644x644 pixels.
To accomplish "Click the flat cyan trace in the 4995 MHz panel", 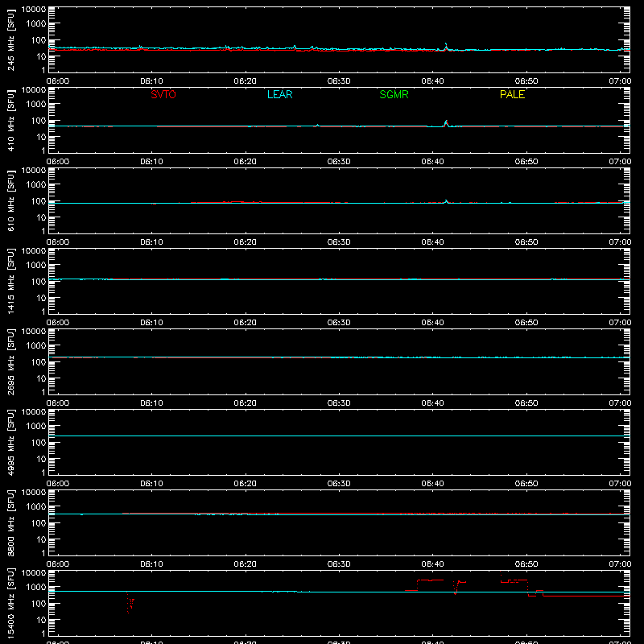I will coord(339,436).
